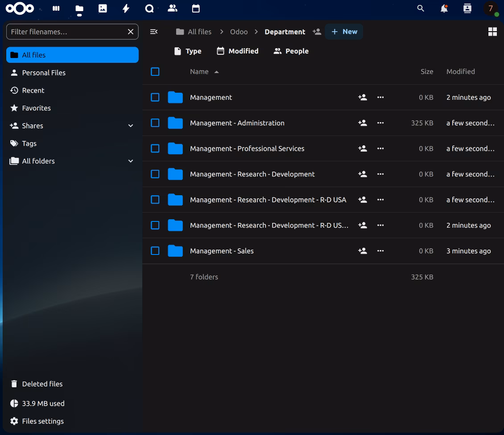Open Files settings
The width and height of the screenshot is (504, 435).
click(72, 421)
